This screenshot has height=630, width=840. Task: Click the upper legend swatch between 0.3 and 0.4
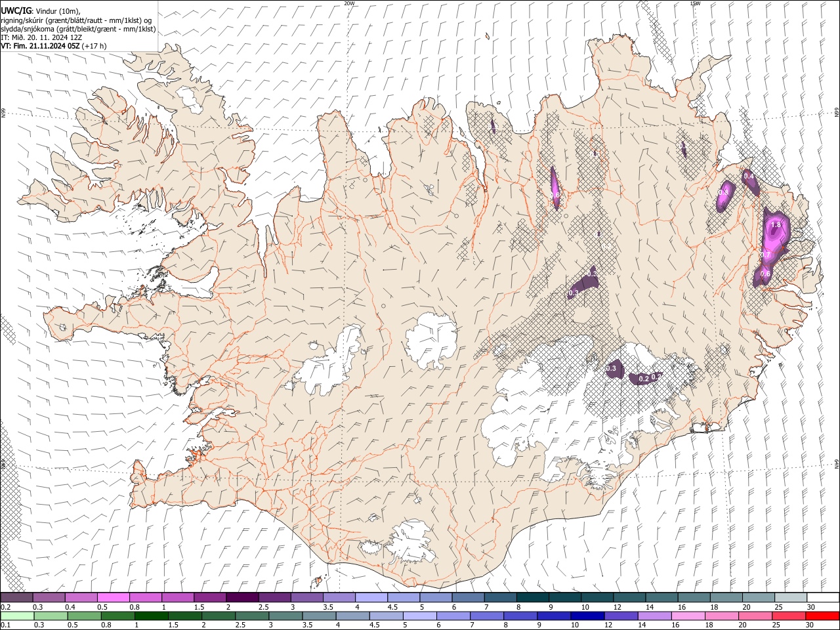point(49,597)
